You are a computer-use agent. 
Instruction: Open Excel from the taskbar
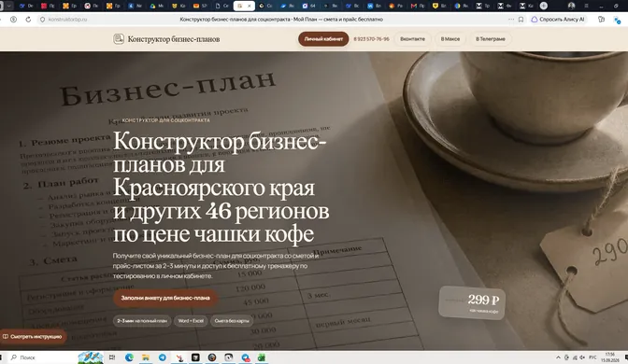click(262, 357)
